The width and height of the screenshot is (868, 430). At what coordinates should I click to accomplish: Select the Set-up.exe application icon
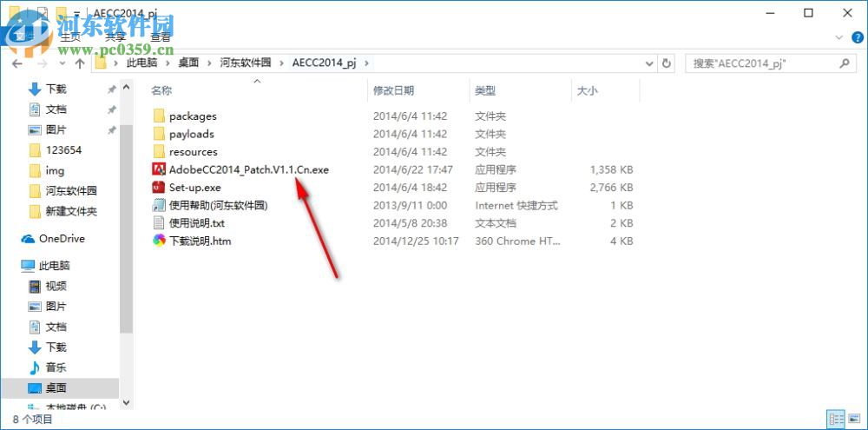coord(159,187)
